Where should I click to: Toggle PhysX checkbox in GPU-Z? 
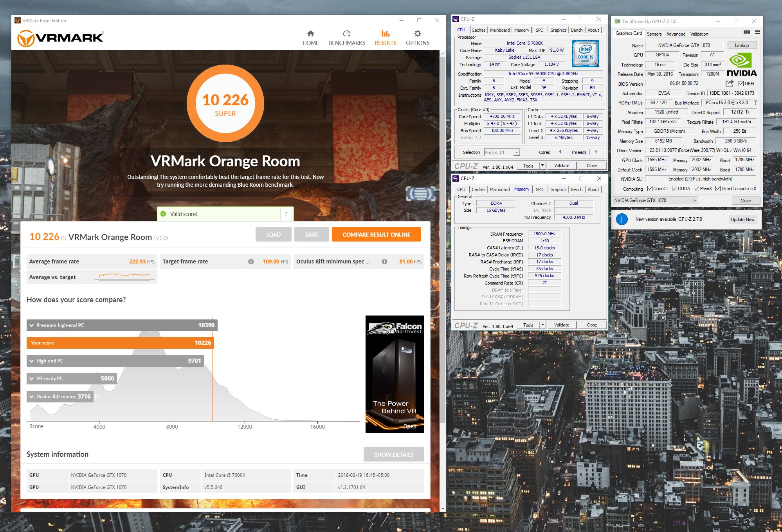696,189
